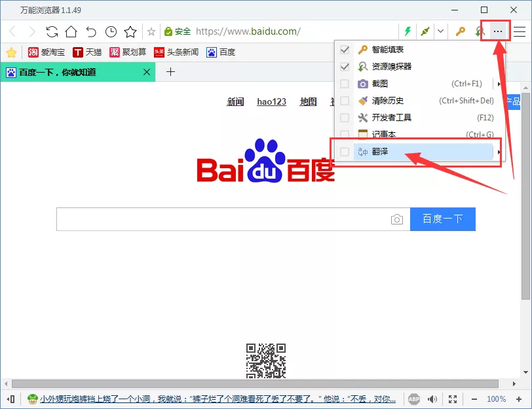Viewport: 532px width, 409px height.
Task: Open browsing history clock icon
Action: point(111,31)
